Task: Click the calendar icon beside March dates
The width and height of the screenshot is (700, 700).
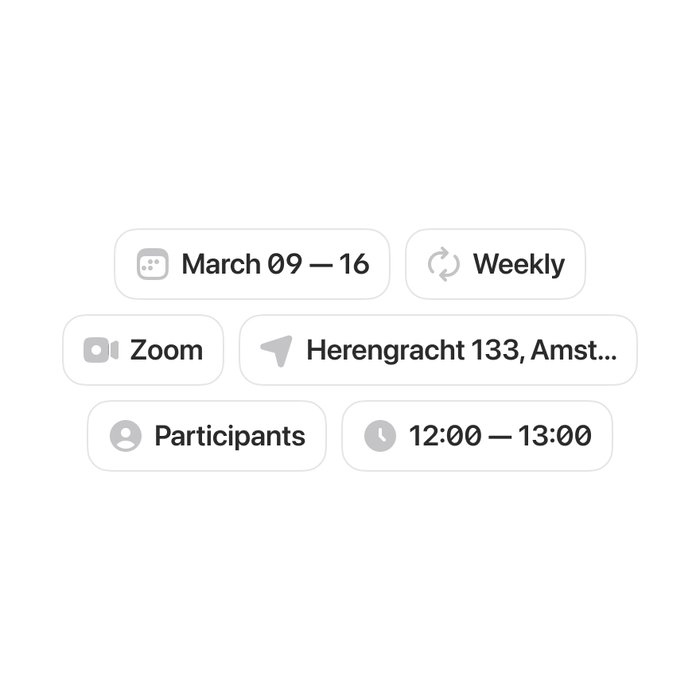Action: (x=152, y=264)
